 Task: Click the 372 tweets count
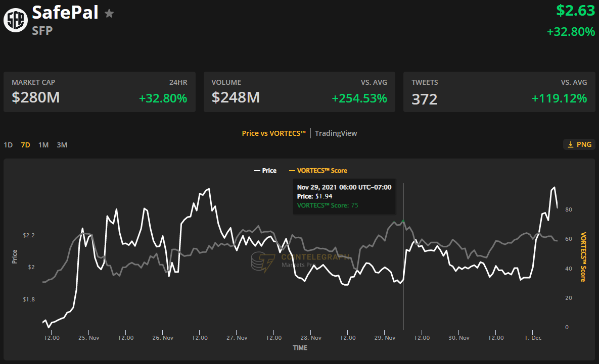point(424,99)
